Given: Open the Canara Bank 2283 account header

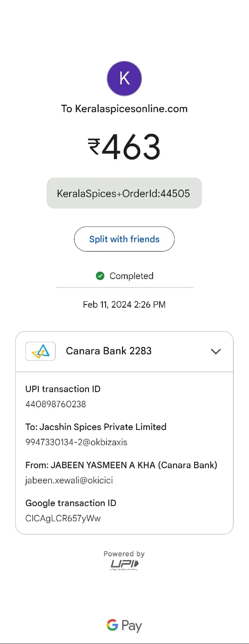Looking at the screenshot, I should click(x=125, y=352).
